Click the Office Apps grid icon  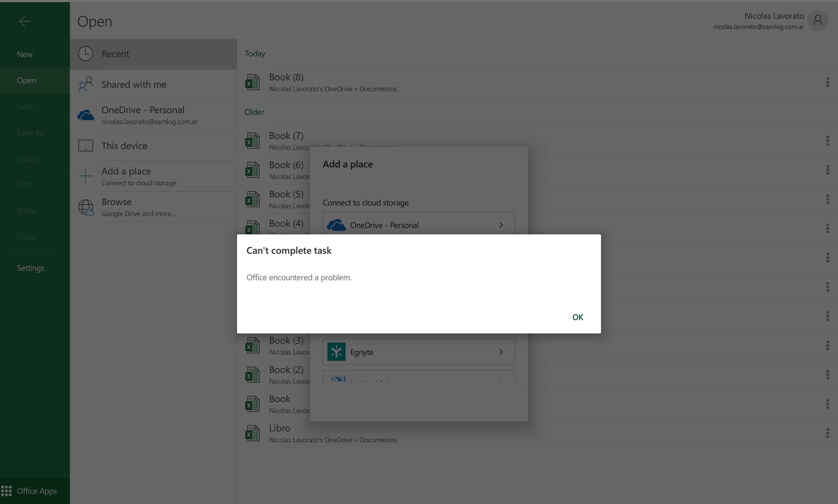[7, 491]
